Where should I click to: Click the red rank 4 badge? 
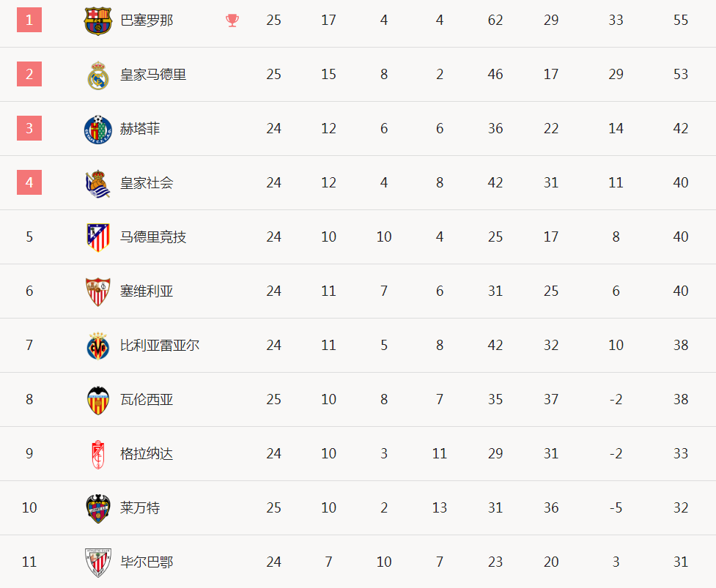[x=29, y=182]
